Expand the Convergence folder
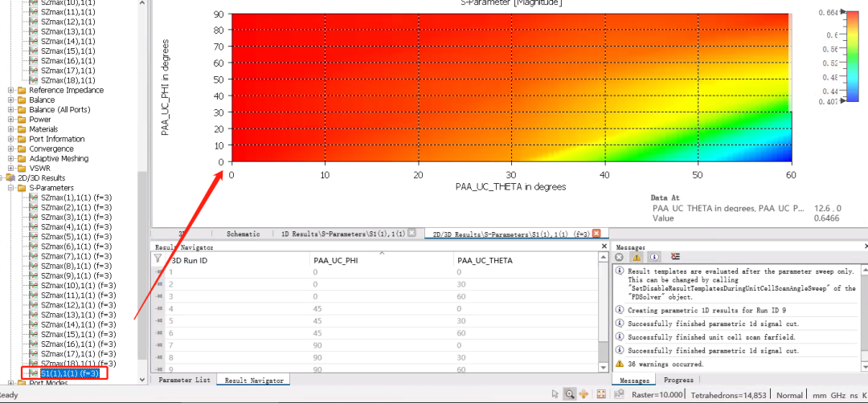 (x=10, y=149)
